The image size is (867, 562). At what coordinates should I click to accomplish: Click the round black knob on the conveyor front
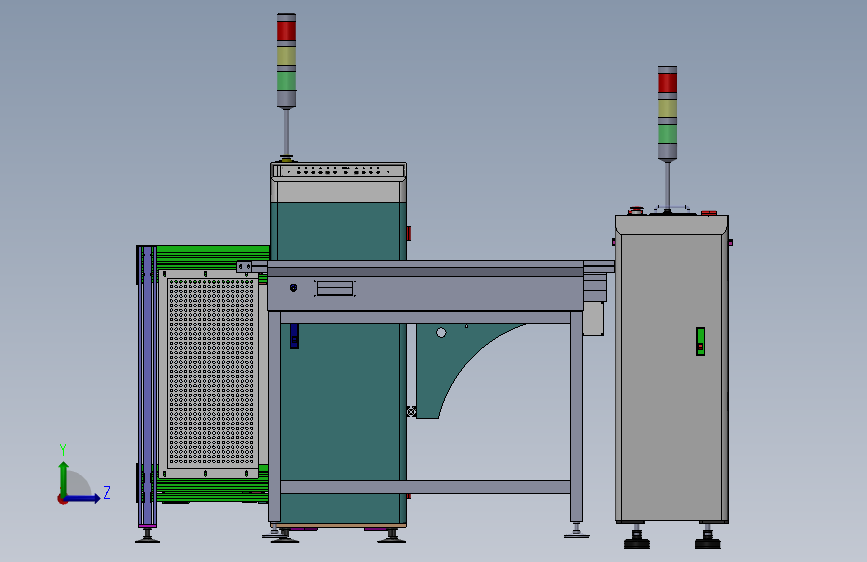(294, 288)
